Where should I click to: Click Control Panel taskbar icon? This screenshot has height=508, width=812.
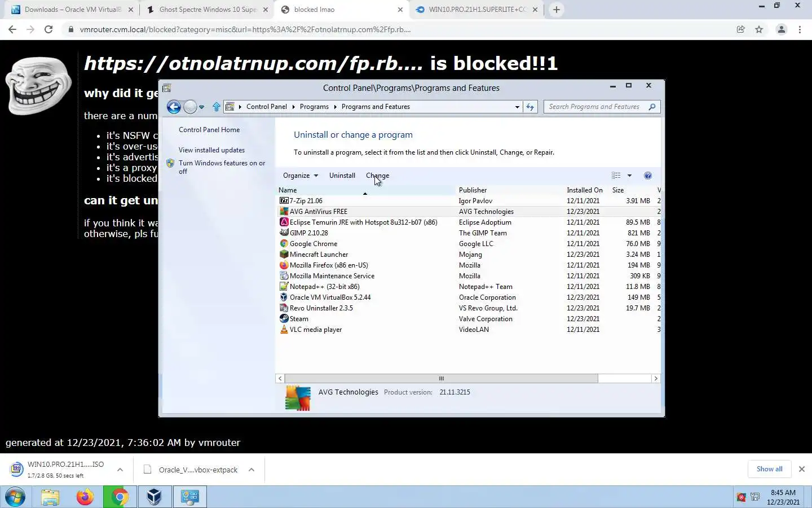(x=189, y=497)
